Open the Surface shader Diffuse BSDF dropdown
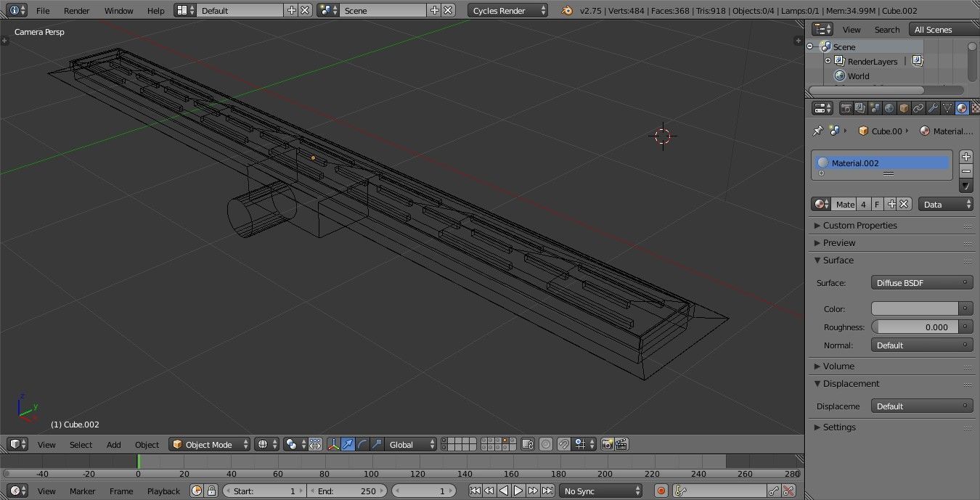The image size is (980, 500). [x=922, y=282]
